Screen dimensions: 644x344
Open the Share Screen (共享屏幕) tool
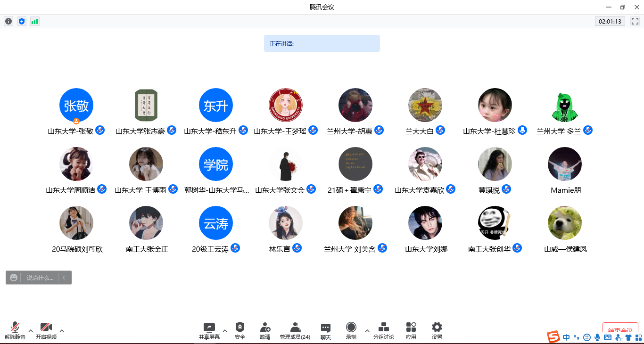209,330
